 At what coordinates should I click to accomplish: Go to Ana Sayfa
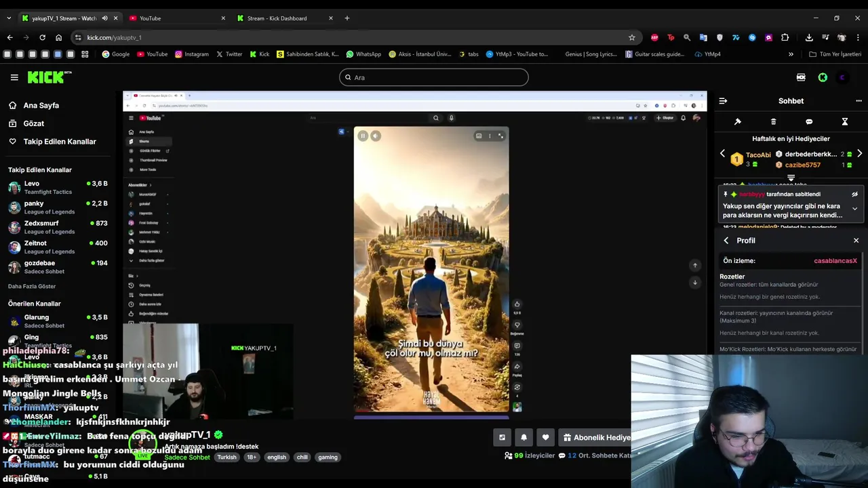tap(34, 106)
